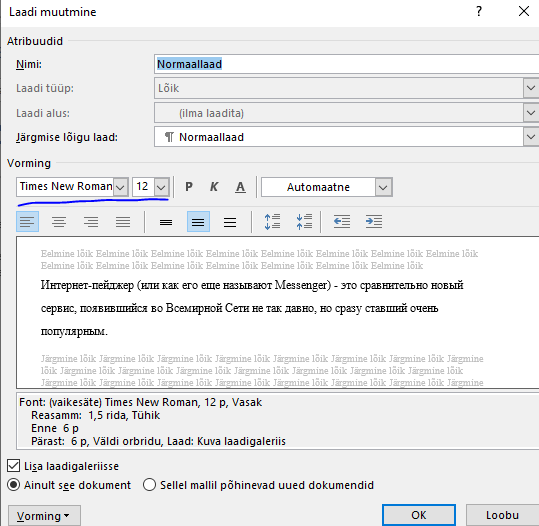Apply bold formatting with P button

[x=189, y=187]
